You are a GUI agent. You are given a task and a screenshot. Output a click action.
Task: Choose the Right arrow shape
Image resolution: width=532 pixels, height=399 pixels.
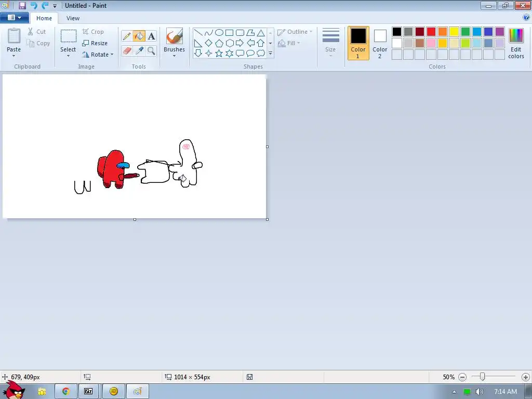point(240,43)
